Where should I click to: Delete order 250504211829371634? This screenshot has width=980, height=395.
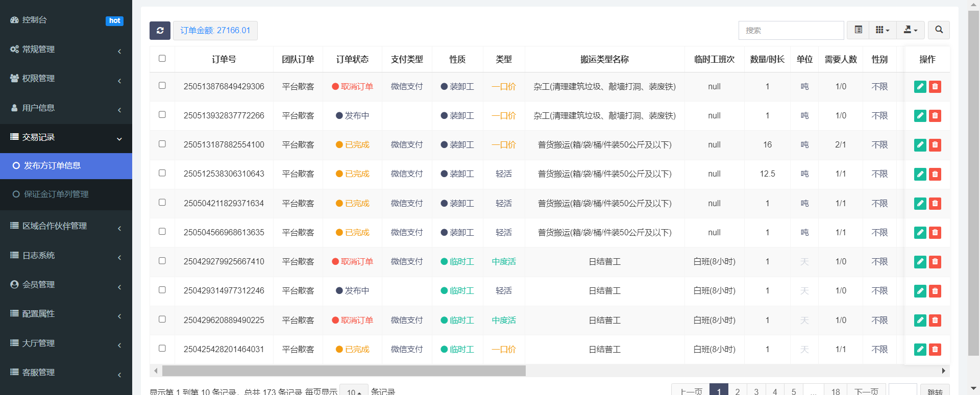point(935,204)
